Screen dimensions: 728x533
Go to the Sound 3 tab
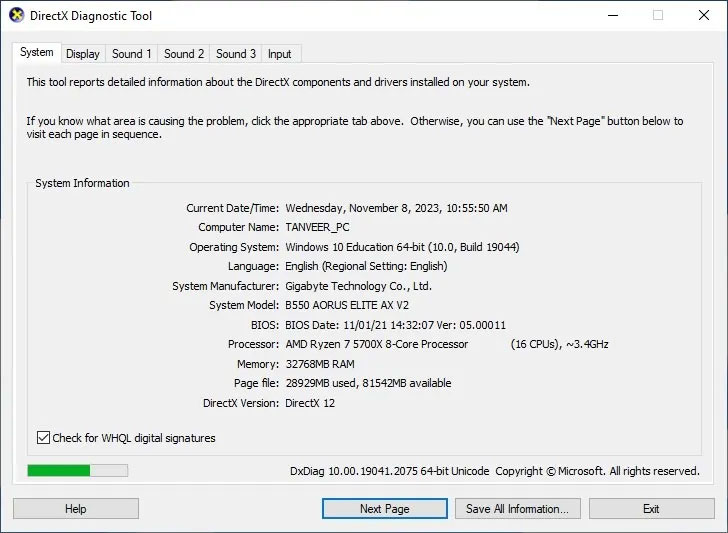click(x=236, y=54)
